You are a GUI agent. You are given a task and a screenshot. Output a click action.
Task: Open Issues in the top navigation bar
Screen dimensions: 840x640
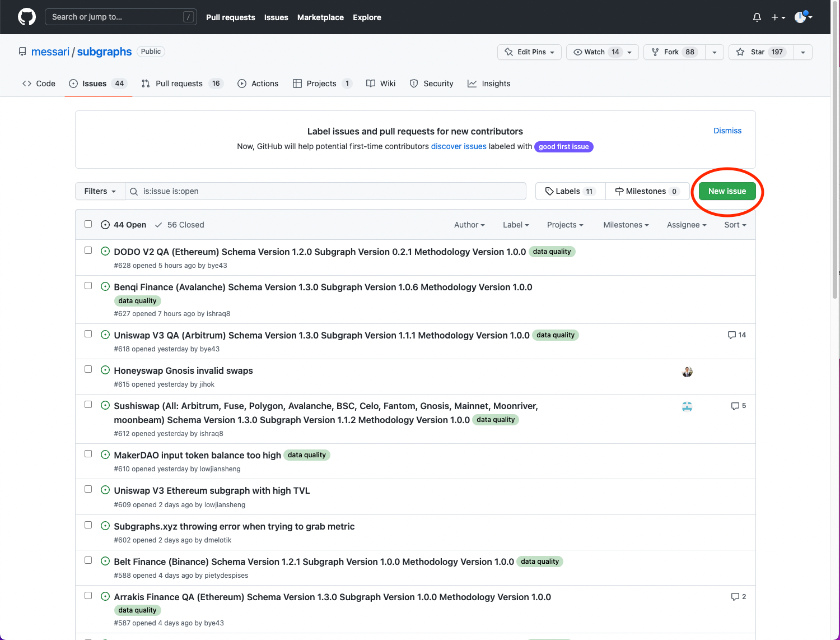276,17
